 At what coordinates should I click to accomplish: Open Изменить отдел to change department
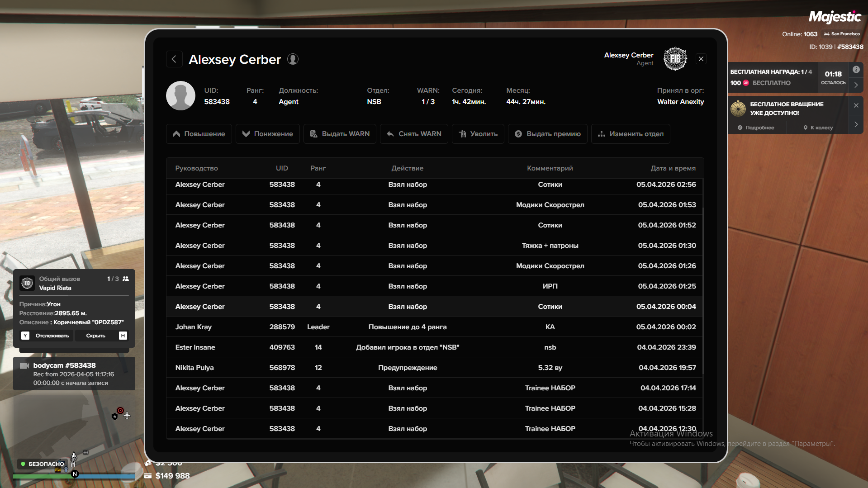coord(631,134)
